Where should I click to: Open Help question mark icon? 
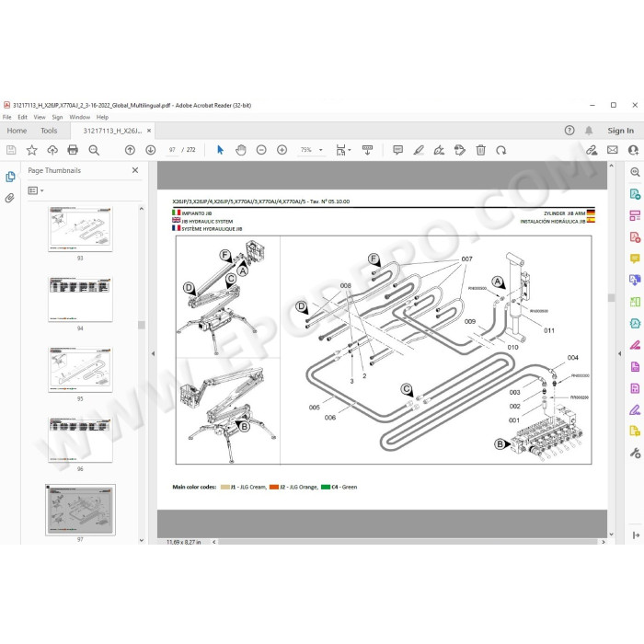point(569,131)
